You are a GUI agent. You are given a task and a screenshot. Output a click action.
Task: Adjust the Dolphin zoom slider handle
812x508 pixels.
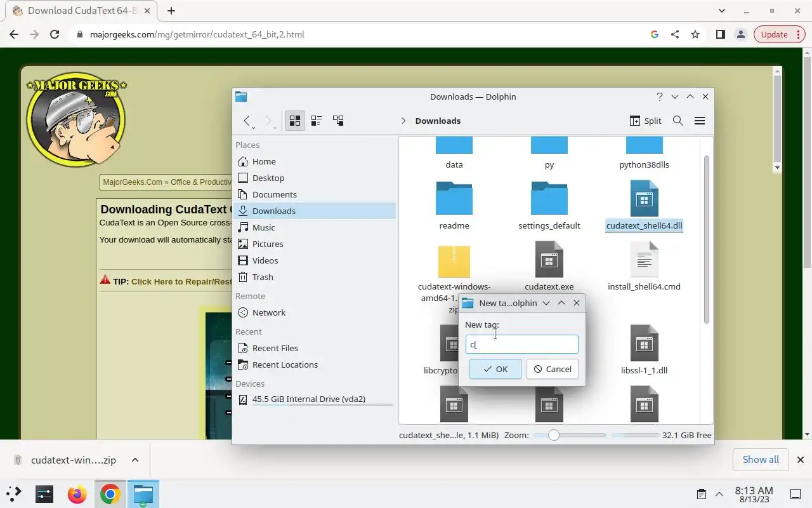pos(554,435)
